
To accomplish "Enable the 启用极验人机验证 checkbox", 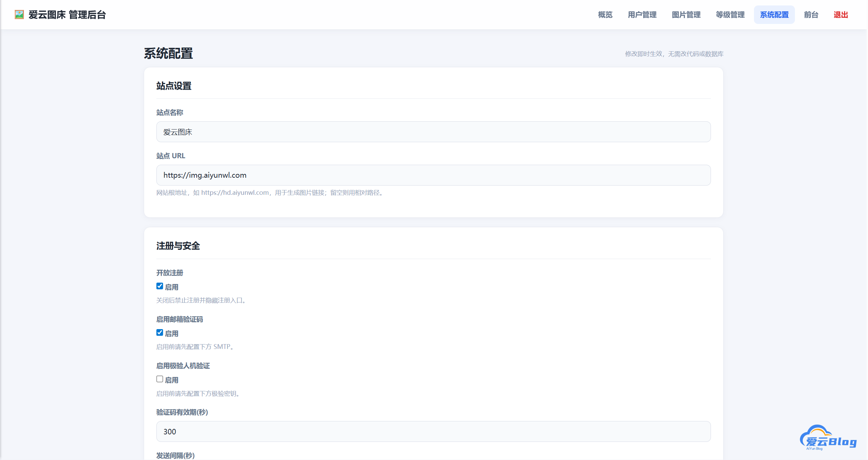I will click(x=159, y=379).
